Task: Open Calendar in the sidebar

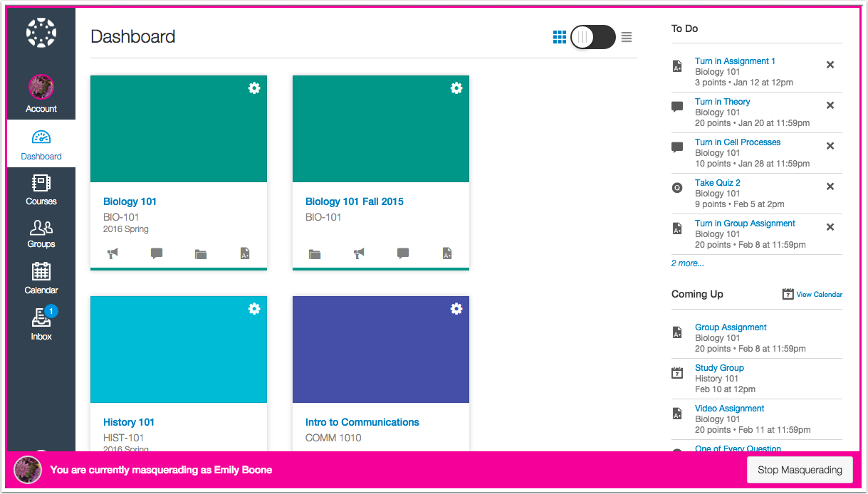Action: (x=41, y=278)
